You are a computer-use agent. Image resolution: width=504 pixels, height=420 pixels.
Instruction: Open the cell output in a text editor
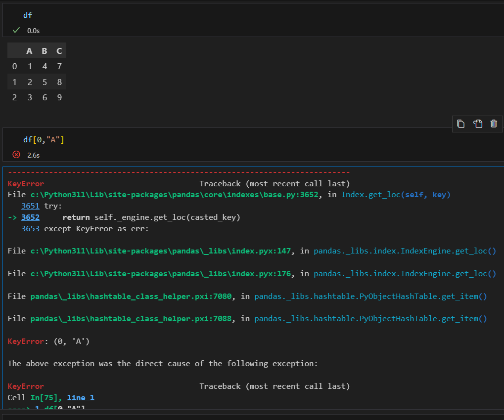pyautogui.click(x=478, y=124)
